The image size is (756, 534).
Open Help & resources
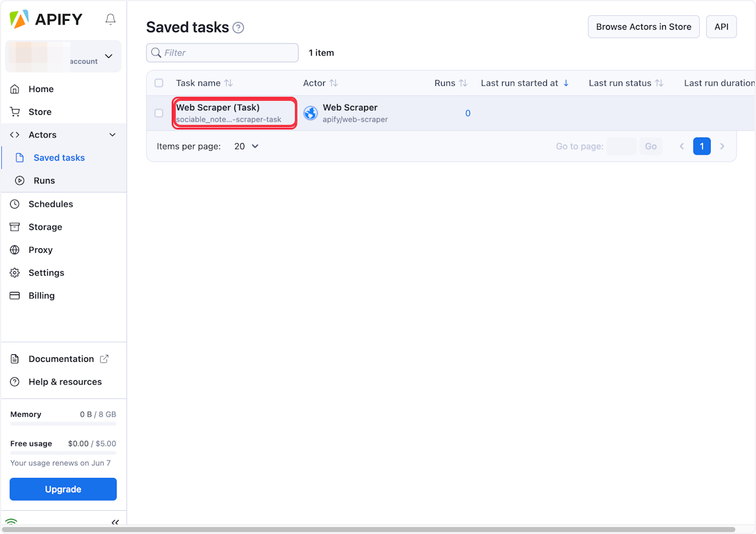coord(65,381)
